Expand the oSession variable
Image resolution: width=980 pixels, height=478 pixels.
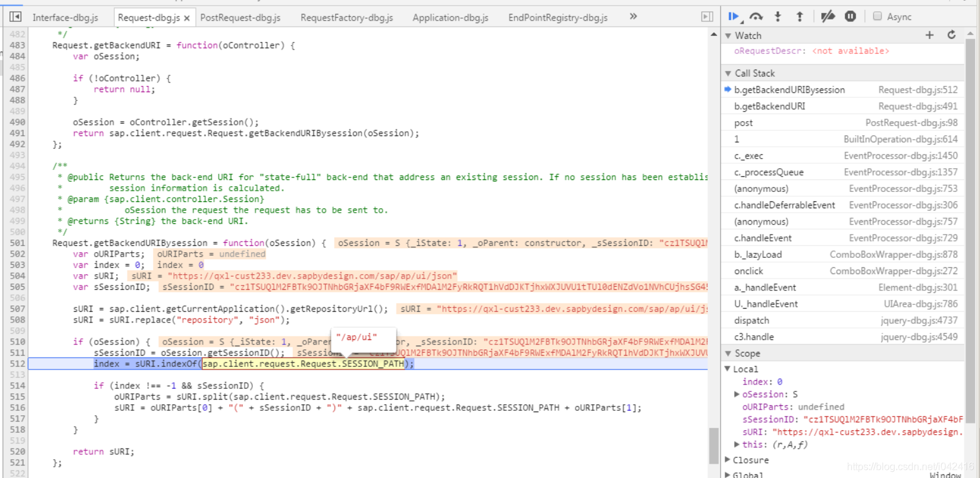(x=737, y=395)
